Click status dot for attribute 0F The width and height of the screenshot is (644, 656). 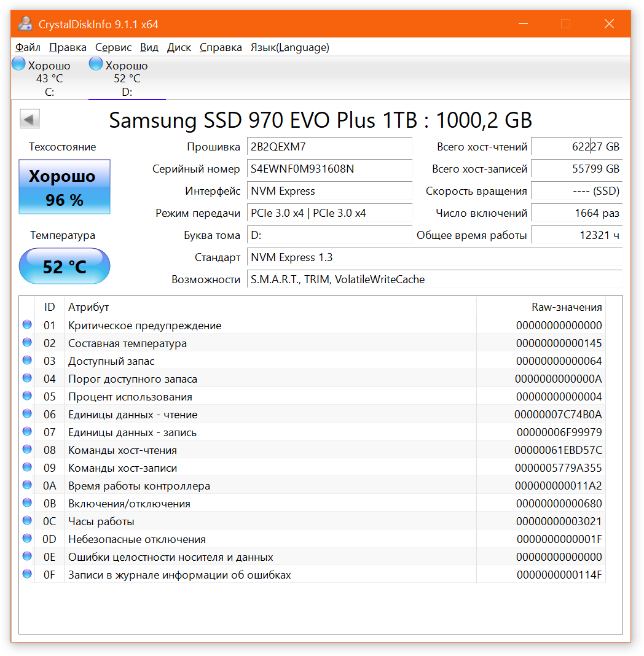[x=27, y=574]
